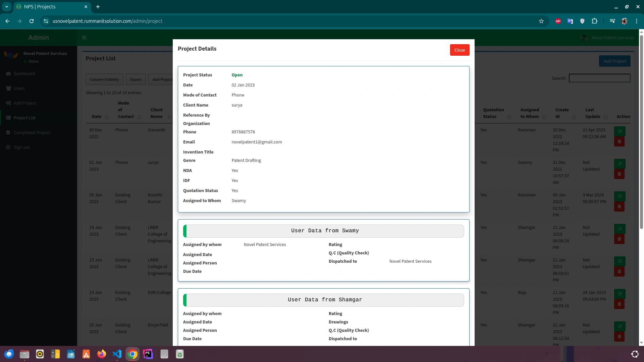This screenshot has width=644, height=362.
Task: Open Users in the sidebar
Action: coord(19,88)
